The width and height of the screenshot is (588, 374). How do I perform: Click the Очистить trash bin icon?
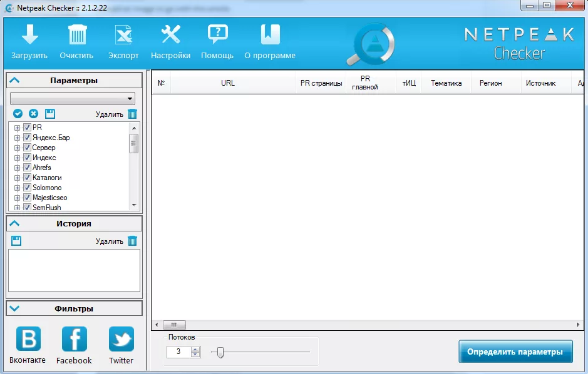point(77,34)
